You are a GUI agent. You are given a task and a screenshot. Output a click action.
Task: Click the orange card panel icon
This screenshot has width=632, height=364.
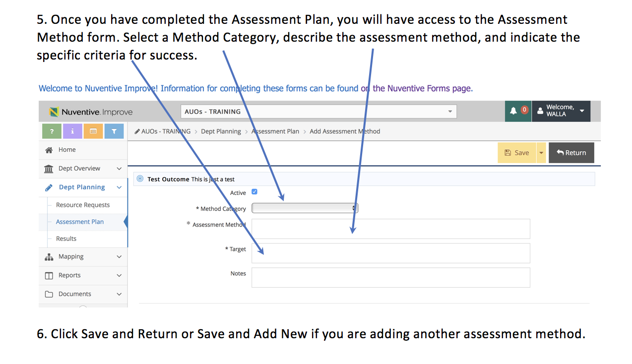[93, 131]
